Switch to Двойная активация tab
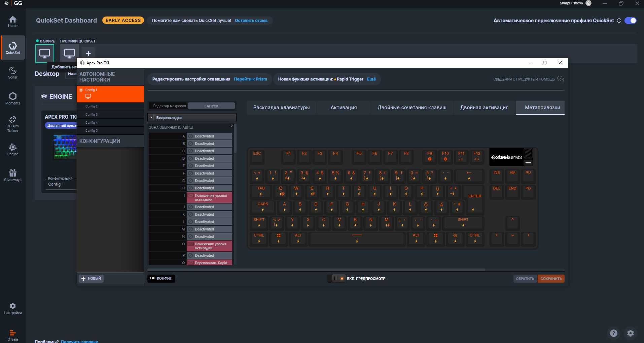644x343 pixels. (484, 107)
